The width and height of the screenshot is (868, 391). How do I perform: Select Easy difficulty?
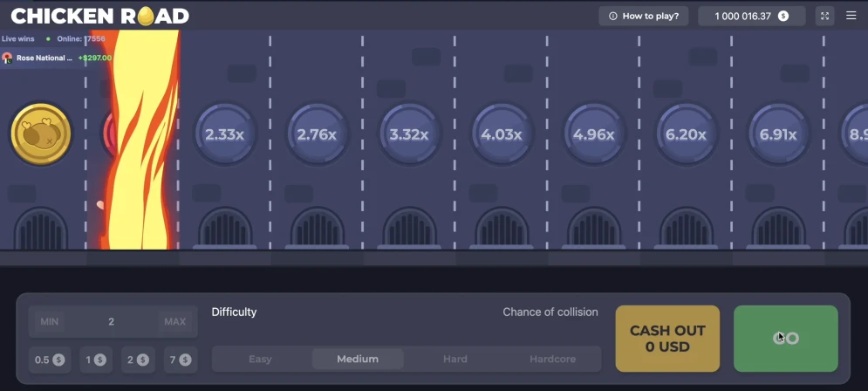[260, 359]
